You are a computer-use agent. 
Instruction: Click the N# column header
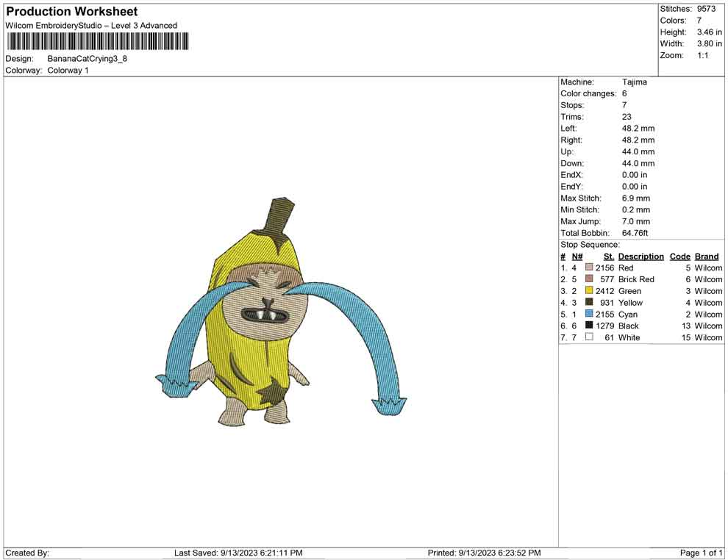pyautogui.click(x=577, y=256)
